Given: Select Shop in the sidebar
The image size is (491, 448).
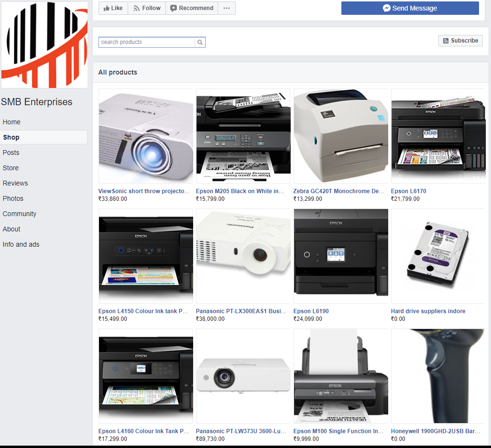Looking at the screenshot, I should pos(44,137).
